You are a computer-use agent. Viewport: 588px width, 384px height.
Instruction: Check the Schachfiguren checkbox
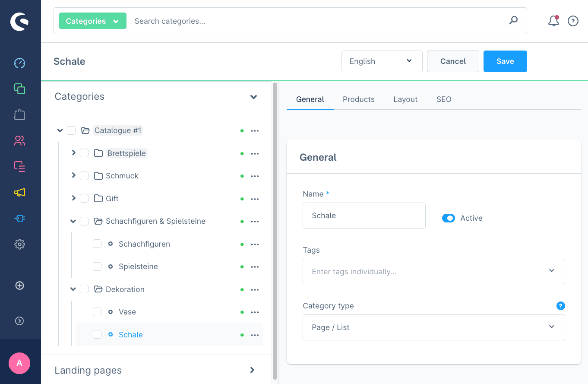[97, 244]
